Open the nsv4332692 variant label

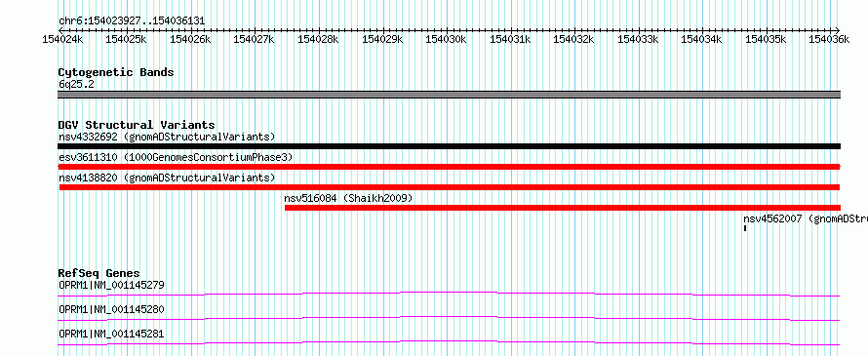(167, 137)
